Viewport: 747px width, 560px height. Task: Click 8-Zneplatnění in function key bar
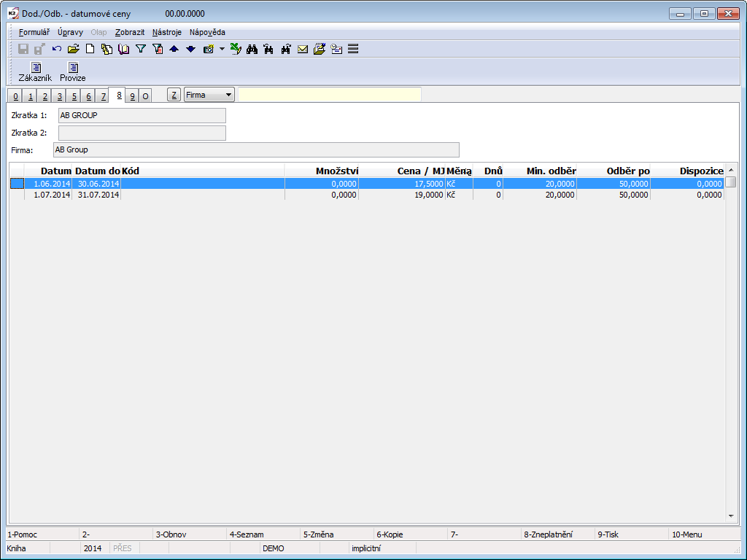tap(558, 534)
